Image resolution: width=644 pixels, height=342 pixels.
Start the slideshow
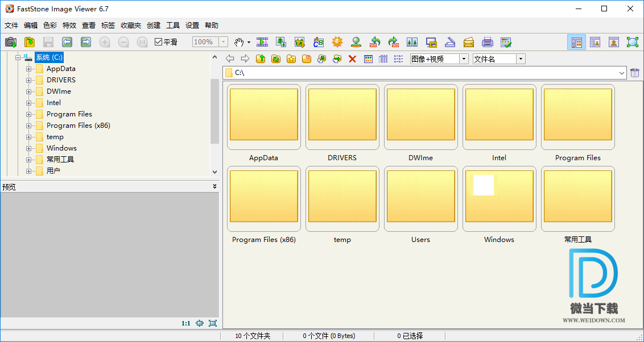click(x=262, y=42)
